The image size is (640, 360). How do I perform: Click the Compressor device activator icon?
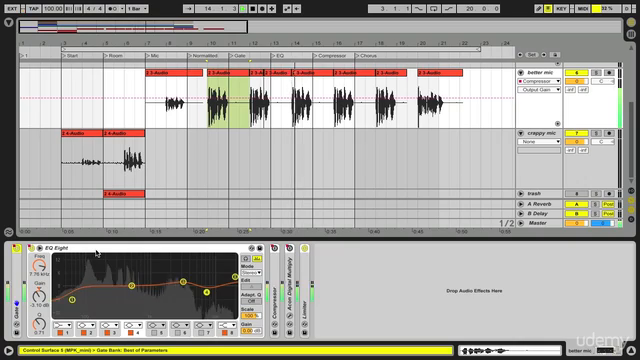[274, 248]
